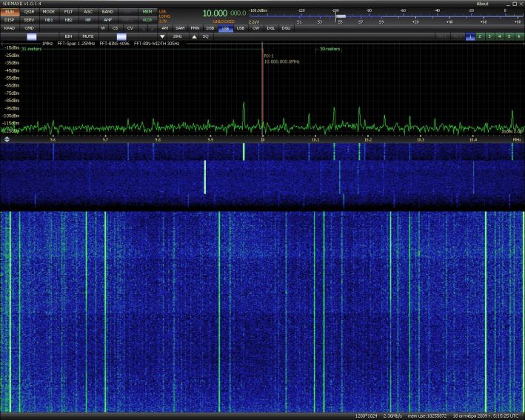Open the KPAD keypad
Viewport: 525px width, 420px height.
(x=10, y=28)
